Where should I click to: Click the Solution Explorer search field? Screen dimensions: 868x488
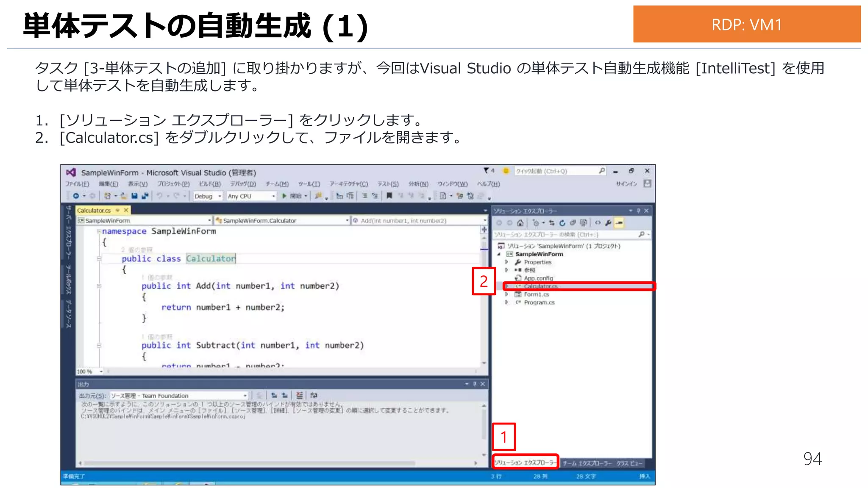(x=571, y=234)
